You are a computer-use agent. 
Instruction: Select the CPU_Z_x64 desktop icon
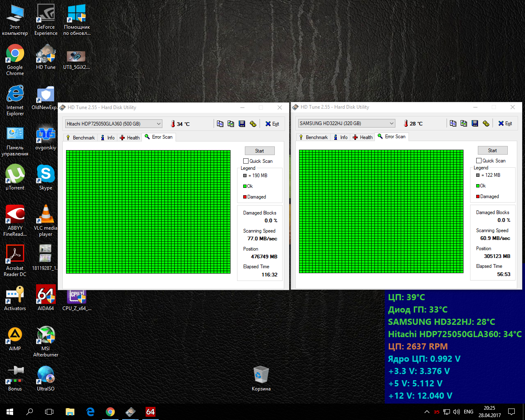[77, 301]
